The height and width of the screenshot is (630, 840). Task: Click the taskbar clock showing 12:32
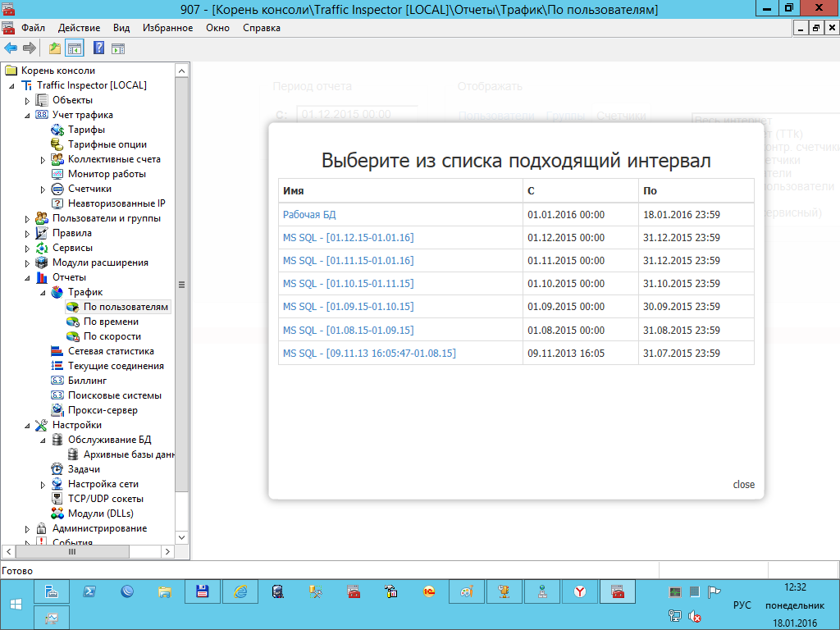[795, 587]
